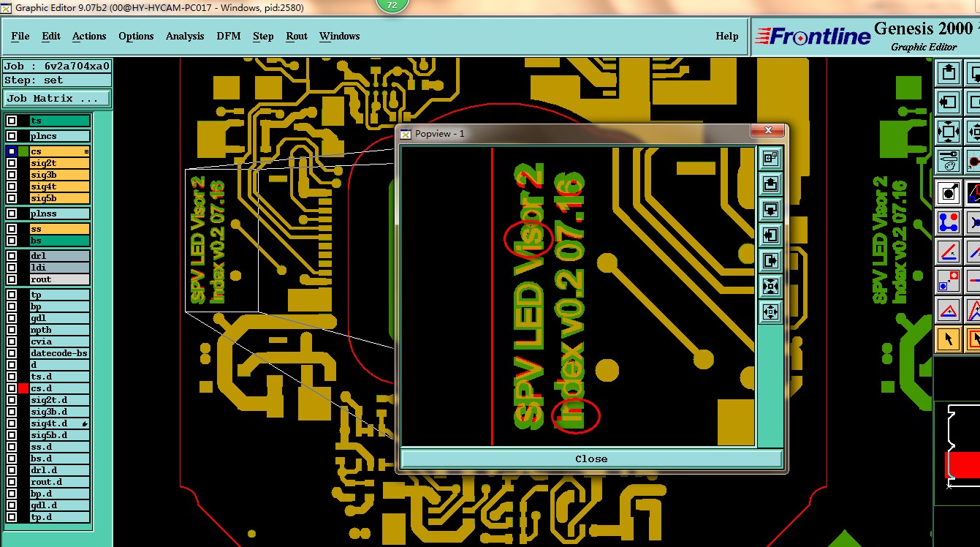Click the Job : 6v2a704xa0 label
Viewport: 980px width, 547px height.
pos(57,66)
